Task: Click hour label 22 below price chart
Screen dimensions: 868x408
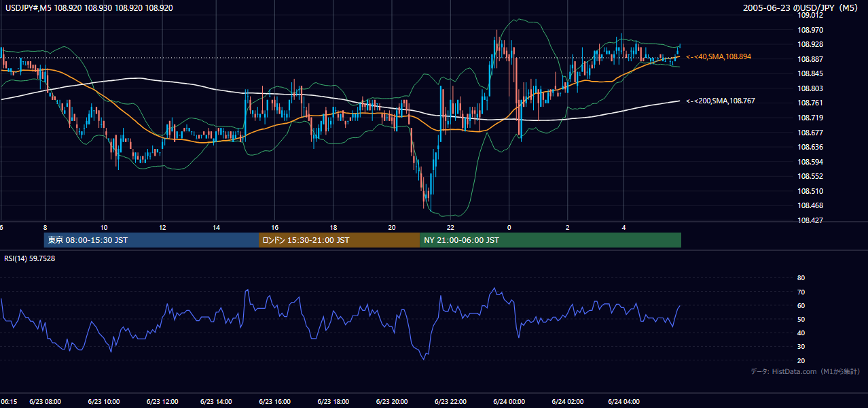Action: tap(450, 227)
